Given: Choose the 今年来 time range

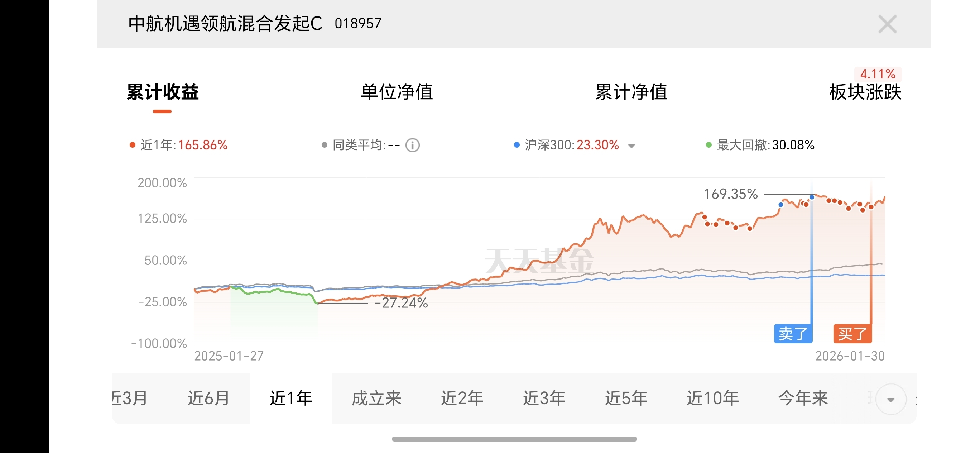Looking at the screenshot, I should [x=803, y=398].
